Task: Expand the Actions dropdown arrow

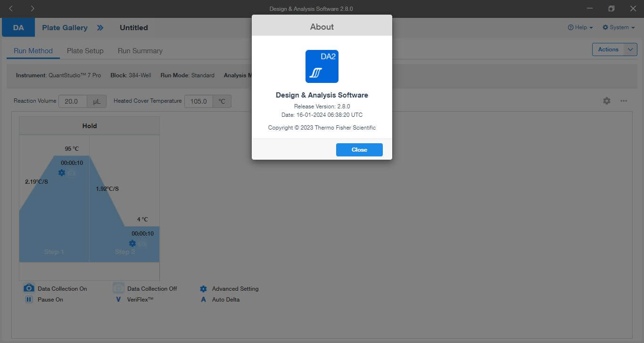Action: tap(630, 49)
